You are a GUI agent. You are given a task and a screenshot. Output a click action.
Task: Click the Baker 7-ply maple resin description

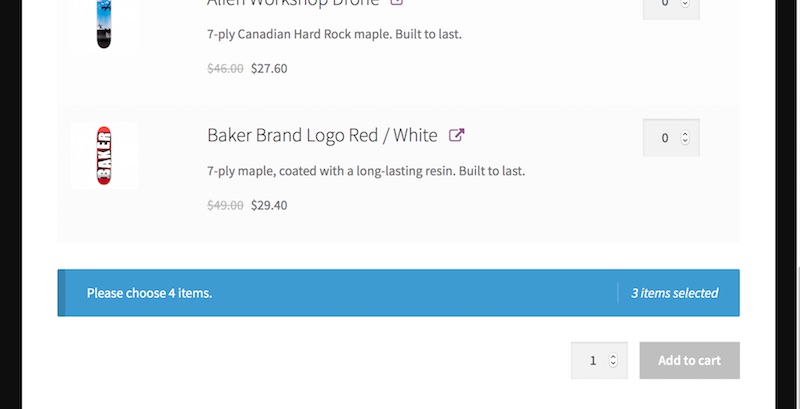tap(365, 171)
